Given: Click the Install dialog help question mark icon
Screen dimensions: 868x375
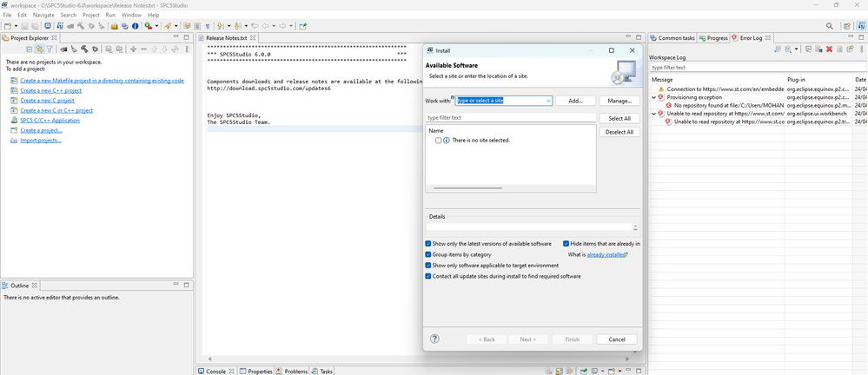Looking at the screenshot, I should click(x=434, y=339).
